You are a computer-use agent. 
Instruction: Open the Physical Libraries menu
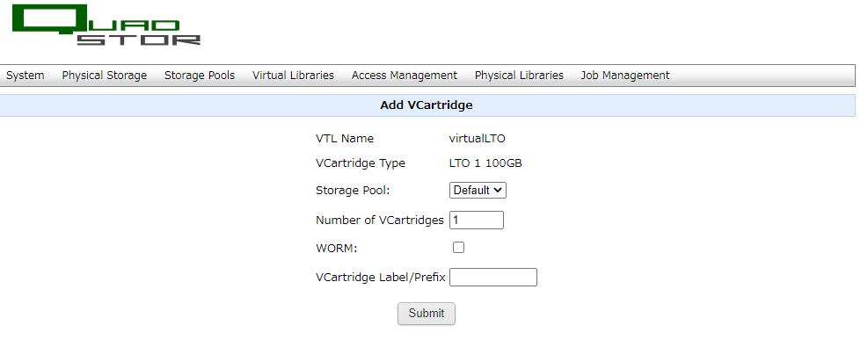tap(519, 76)
